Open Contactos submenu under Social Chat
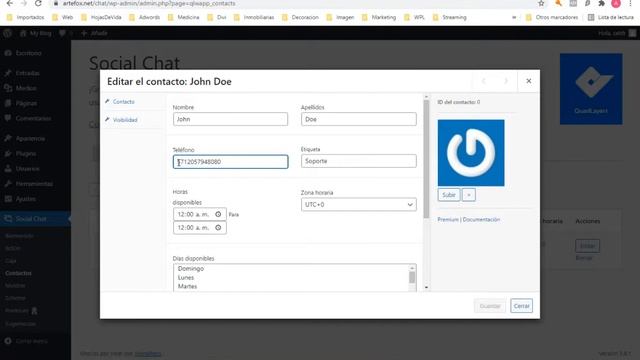The image size is (640, 360). [x=18, y=273]
